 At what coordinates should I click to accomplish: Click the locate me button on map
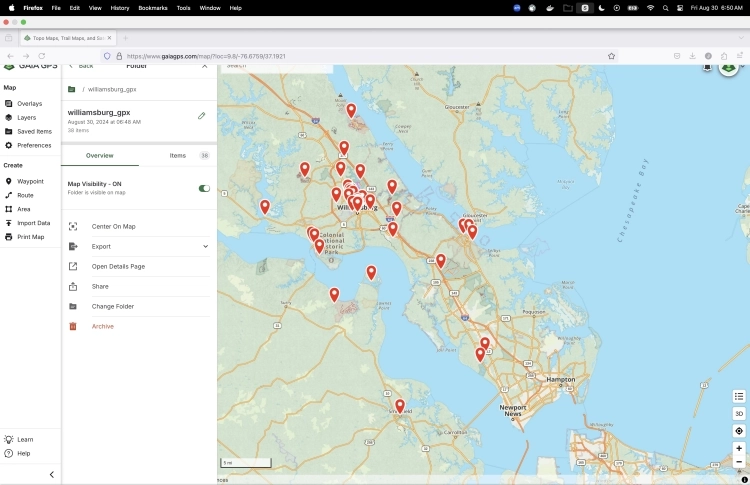coord(739,431)
